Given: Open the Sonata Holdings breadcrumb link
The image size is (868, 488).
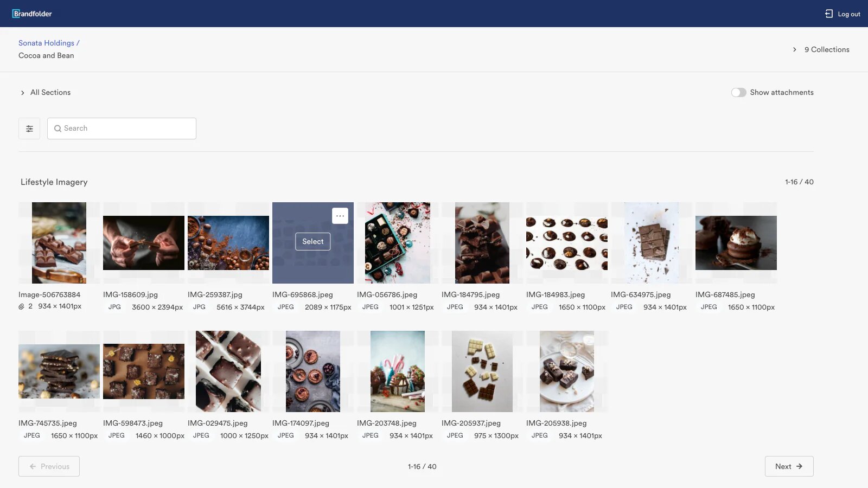Looking at the screenshot, I should (x=48, y=43).
